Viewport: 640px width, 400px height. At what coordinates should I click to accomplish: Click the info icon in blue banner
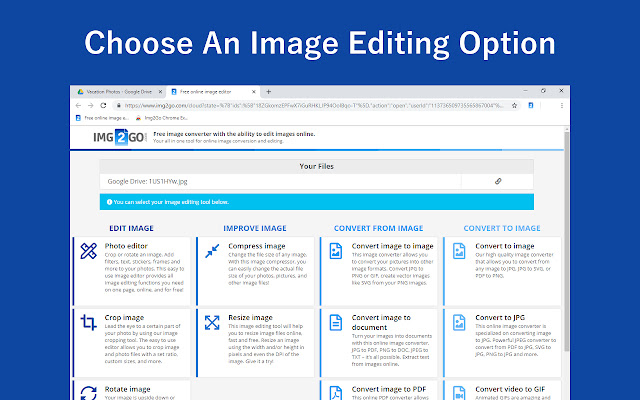109,202
